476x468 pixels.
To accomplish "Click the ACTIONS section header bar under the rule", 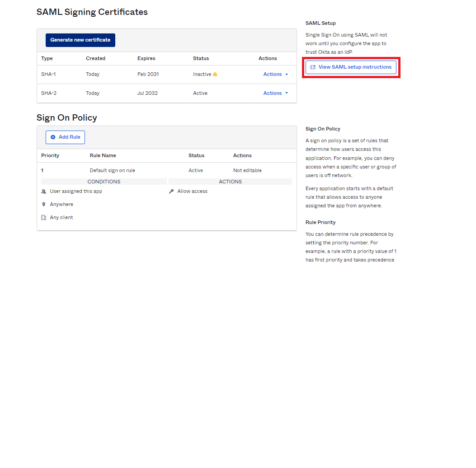I will (230, 182).
